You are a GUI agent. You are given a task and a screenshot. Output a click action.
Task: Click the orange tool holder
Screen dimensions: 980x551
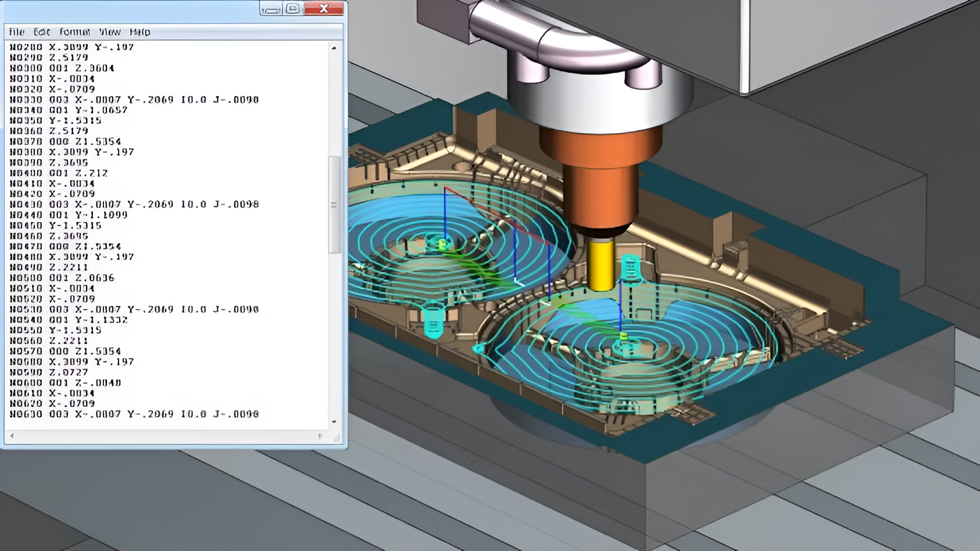[600, 174]
